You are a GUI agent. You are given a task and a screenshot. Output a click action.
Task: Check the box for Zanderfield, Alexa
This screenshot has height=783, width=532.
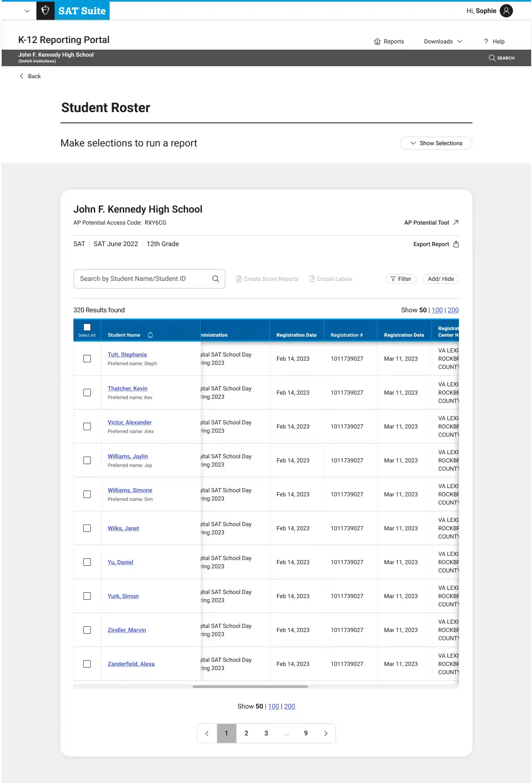(87, 664)
